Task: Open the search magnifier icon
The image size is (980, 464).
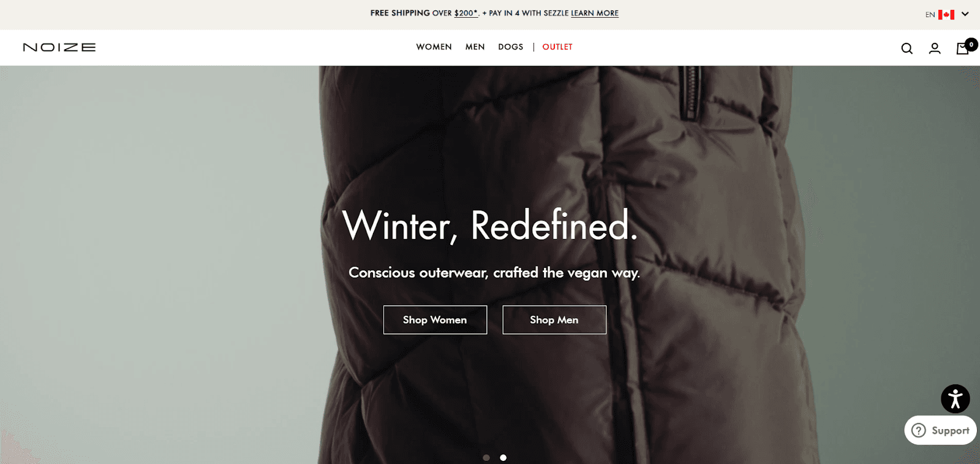Action: click(907, 48)
